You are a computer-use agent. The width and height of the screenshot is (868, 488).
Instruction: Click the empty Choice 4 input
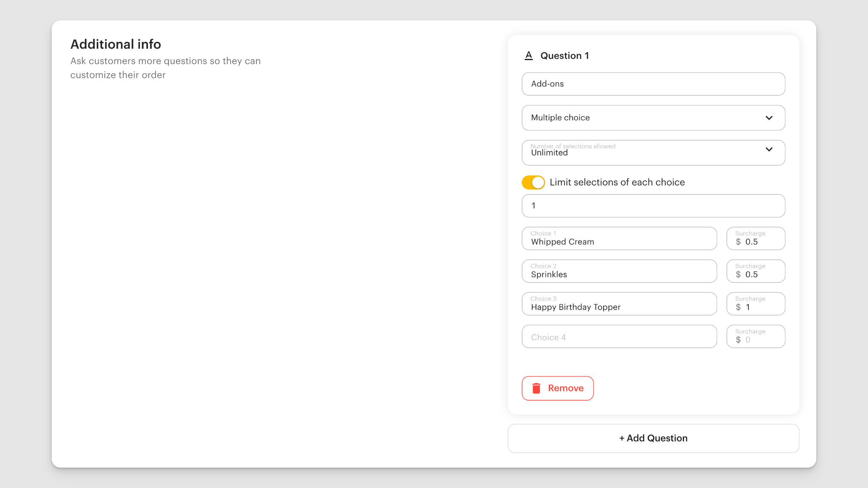[x=619, y=337]
